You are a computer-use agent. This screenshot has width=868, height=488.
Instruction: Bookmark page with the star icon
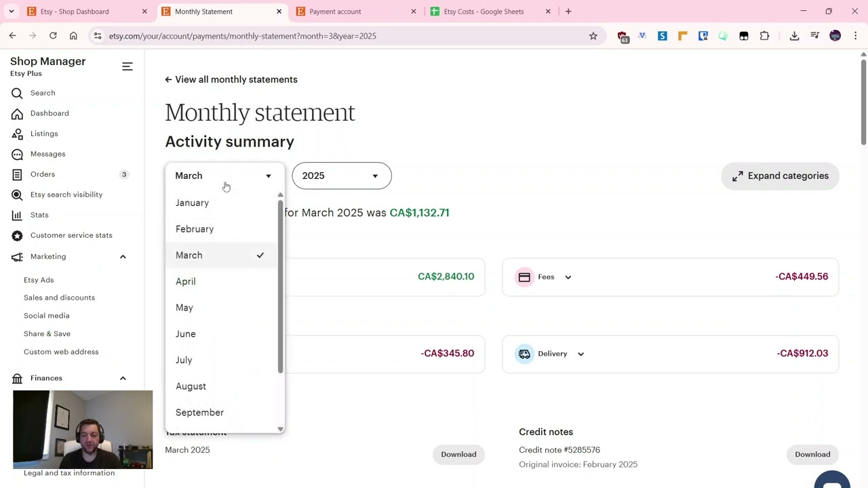point(593,36)
